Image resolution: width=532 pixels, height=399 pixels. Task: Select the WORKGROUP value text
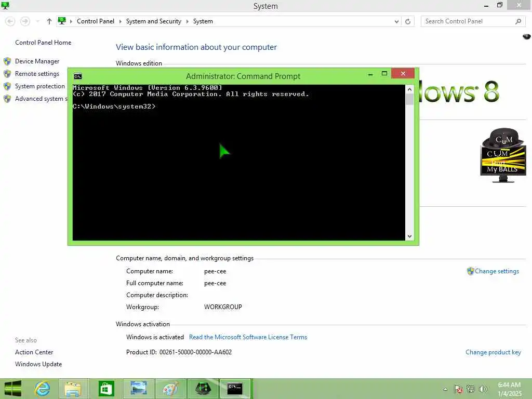click(223, 307)
